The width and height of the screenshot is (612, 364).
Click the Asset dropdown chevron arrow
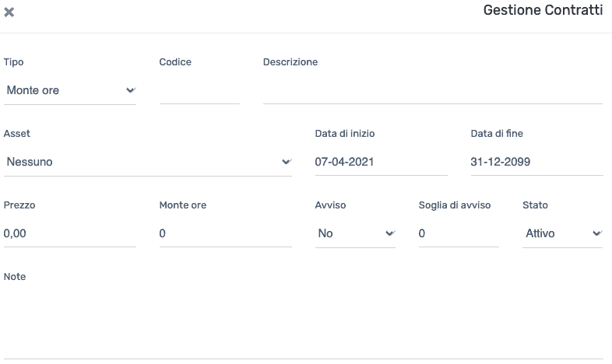coord(287,162)
